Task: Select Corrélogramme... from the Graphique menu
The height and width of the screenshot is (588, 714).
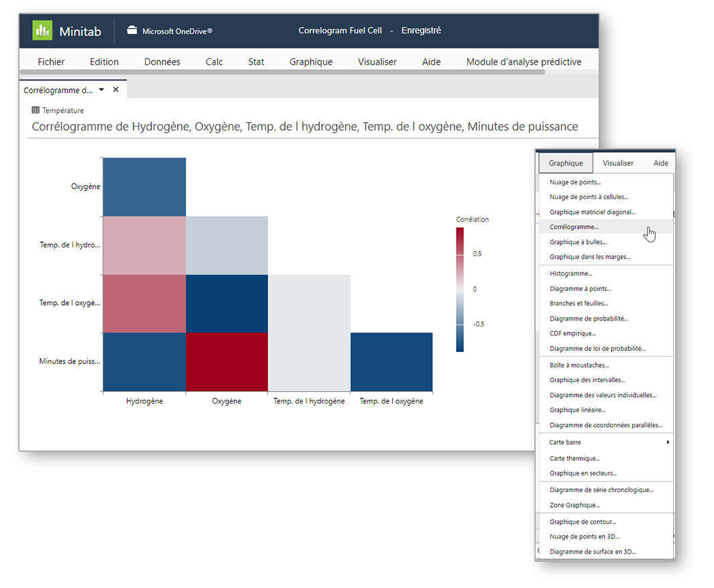Action: [574, 227]
